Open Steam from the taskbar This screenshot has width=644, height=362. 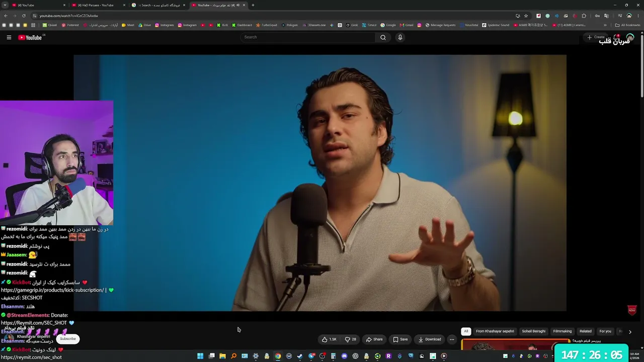tap(300, 356)
